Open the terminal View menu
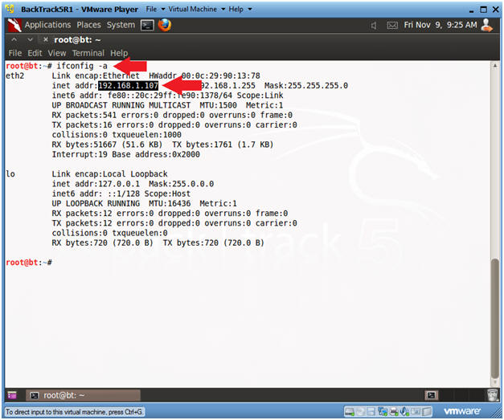The image size is (504, 420). pyautogui.click(x=57, y=53)
